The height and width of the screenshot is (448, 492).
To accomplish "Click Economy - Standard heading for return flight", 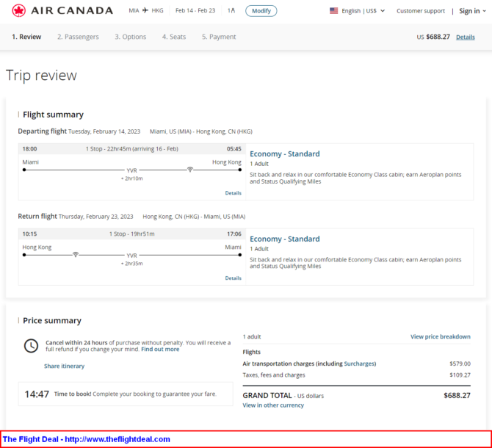I will [285, 239].
